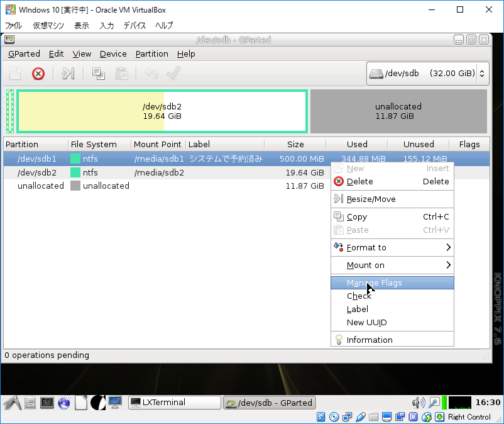Click the Delete partition toolbar icon
This screenshot has height=424, width=504.
pos(38,74)
